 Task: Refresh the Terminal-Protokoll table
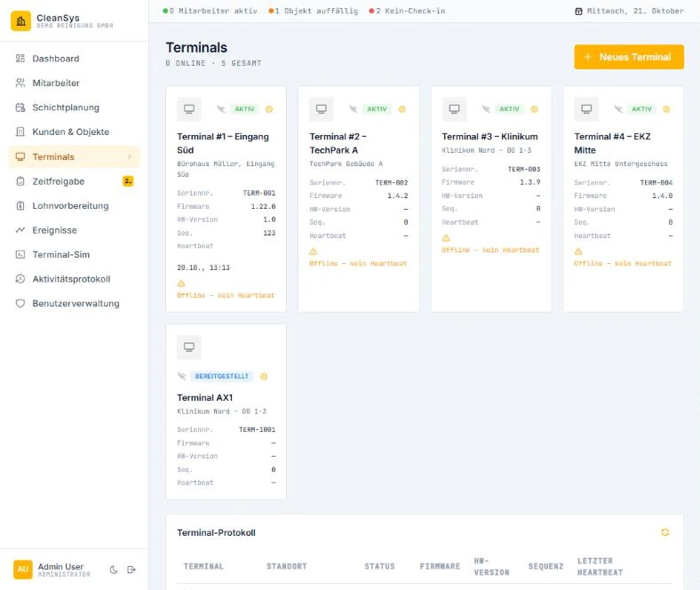tap(664, 532)
